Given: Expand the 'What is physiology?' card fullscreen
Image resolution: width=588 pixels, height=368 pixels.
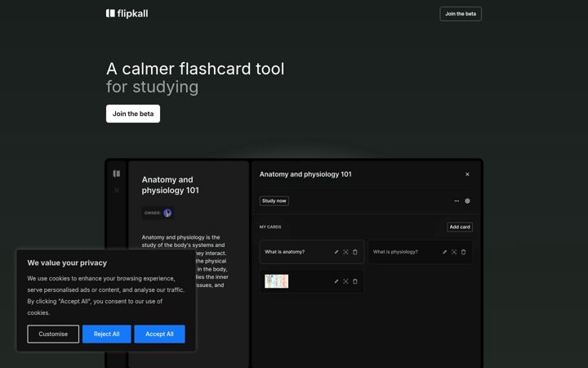Looking at the screenshot, I should tap(454, 252).
